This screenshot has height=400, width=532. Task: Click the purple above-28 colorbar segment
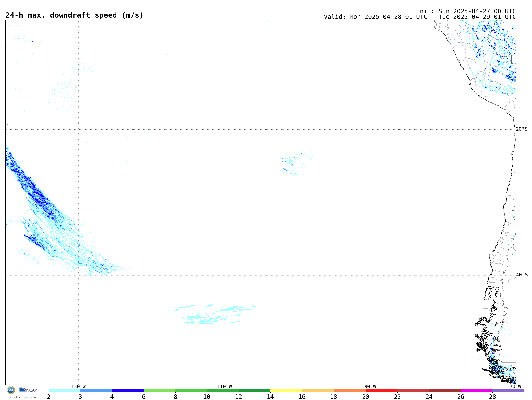coord(508,391)
